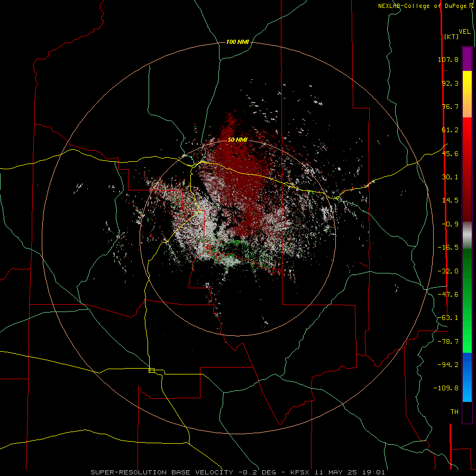Click the yellow-orange segment of the color bar
Image resolution: width=476 pixels, height=476 pixels.
(x=467, y=94)
